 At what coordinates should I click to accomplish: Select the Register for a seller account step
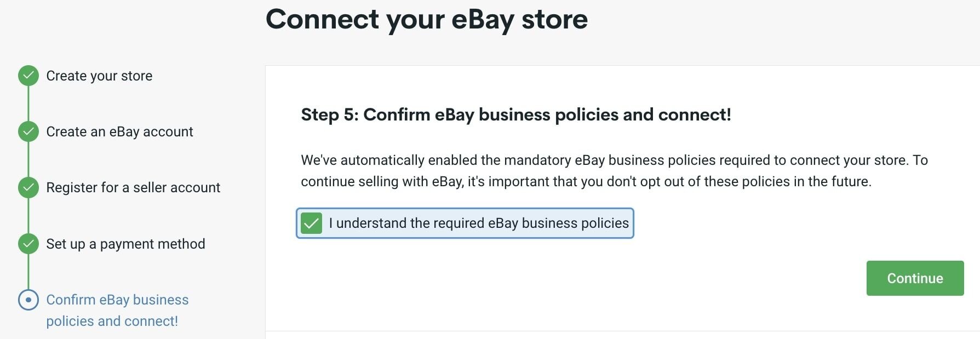134,187
